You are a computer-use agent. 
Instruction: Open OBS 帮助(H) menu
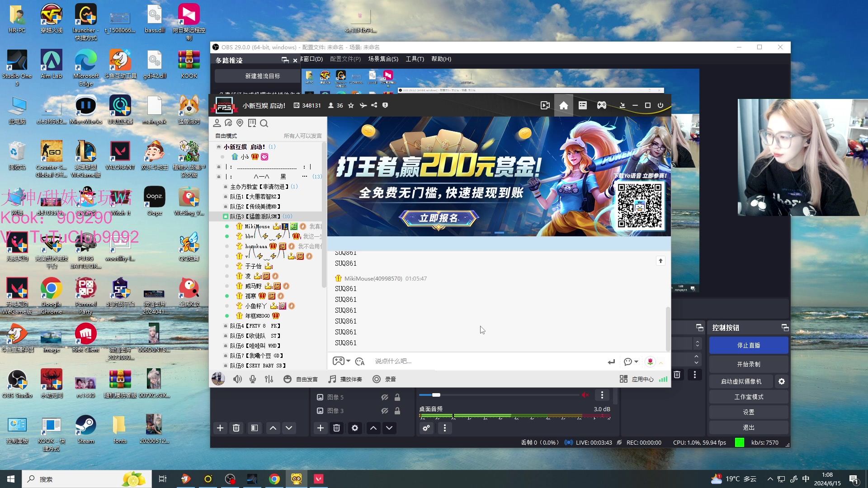(441, 59)
